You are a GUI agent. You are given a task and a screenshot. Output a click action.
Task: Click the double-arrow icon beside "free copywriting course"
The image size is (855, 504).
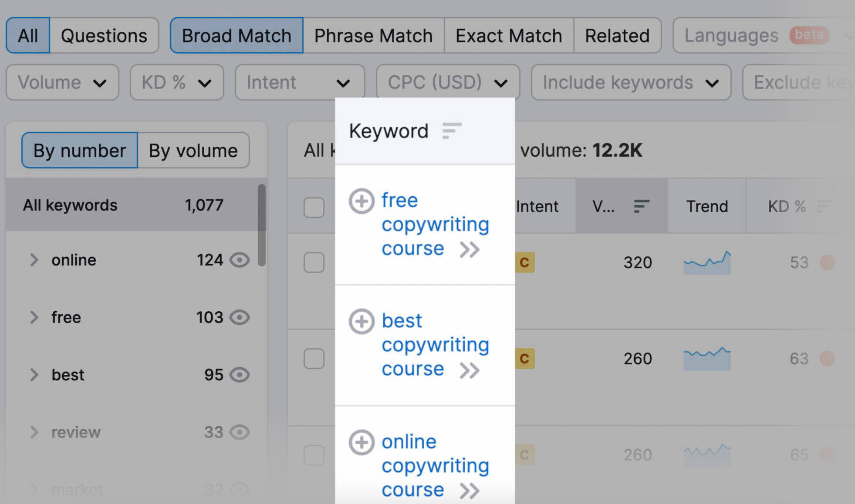pyautogui.click(x=470, y=249)
